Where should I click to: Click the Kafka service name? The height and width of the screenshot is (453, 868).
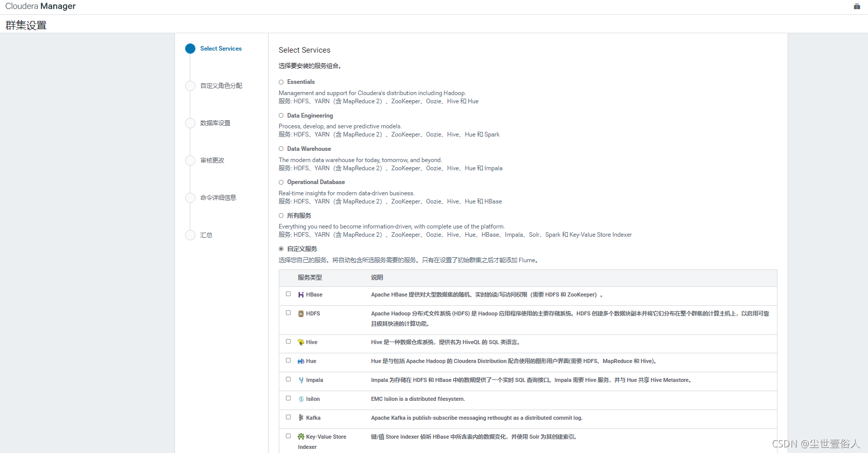313,418
